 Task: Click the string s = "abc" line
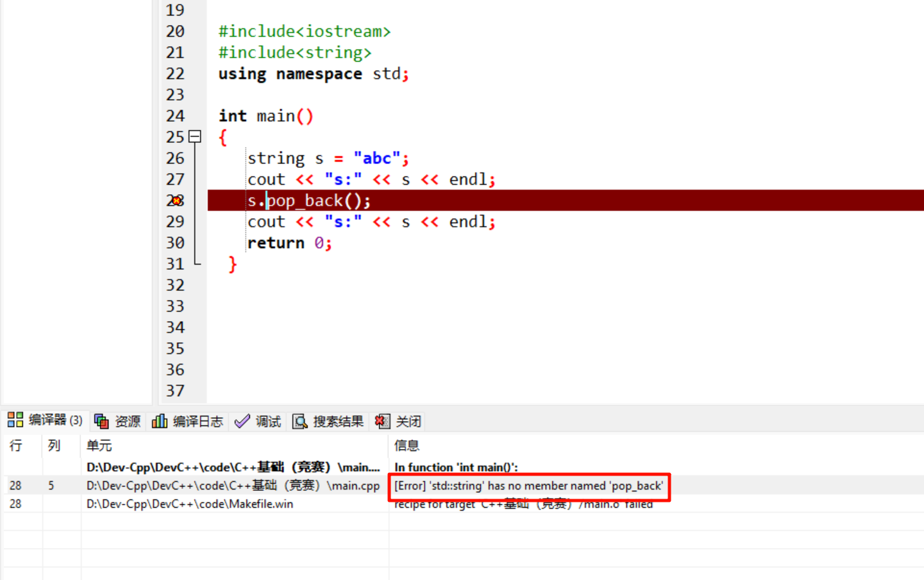pyautogui.click(x=328, y=158)
